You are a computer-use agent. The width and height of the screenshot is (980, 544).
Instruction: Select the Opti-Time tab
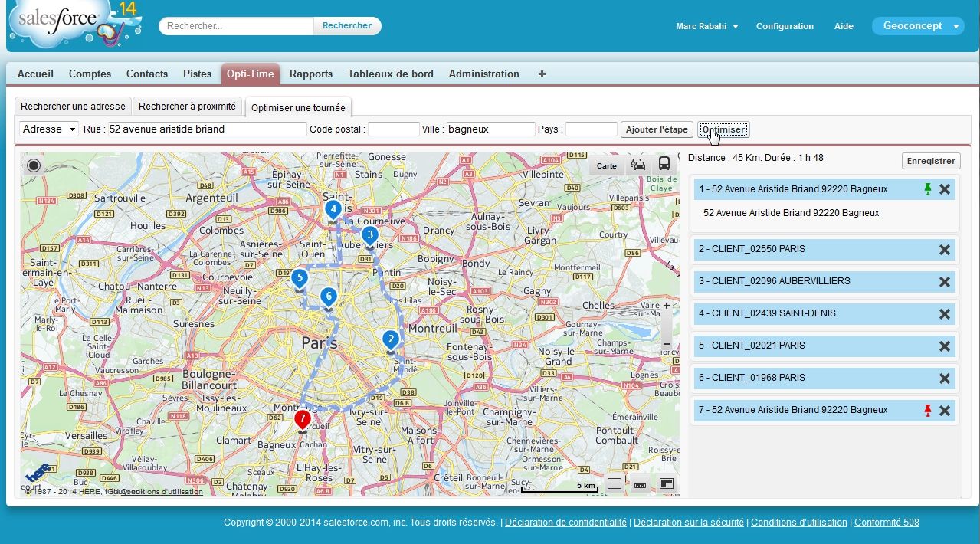click(251, 74)
